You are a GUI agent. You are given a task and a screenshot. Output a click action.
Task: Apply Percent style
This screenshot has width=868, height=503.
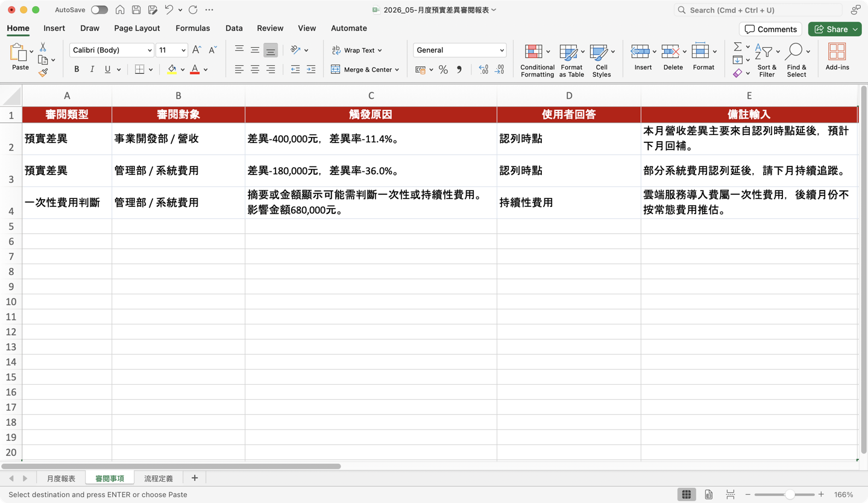pos(443,70)
